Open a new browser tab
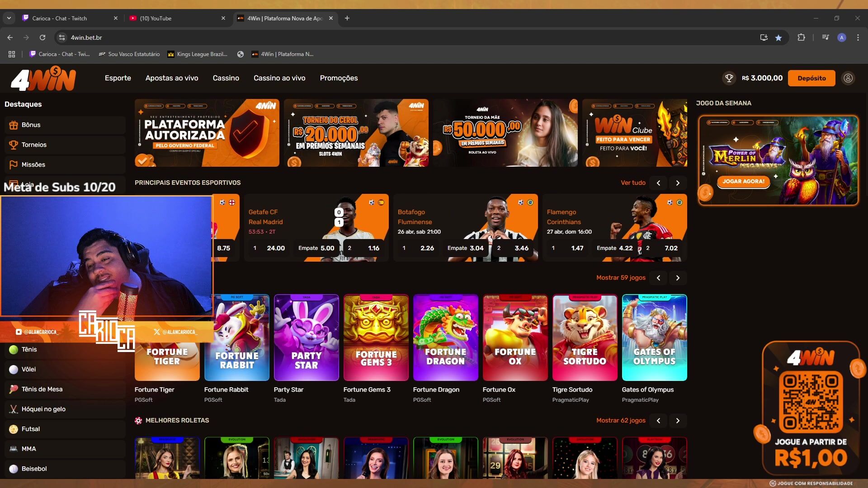This screenshot has width=868, height=488. point(347,18)
